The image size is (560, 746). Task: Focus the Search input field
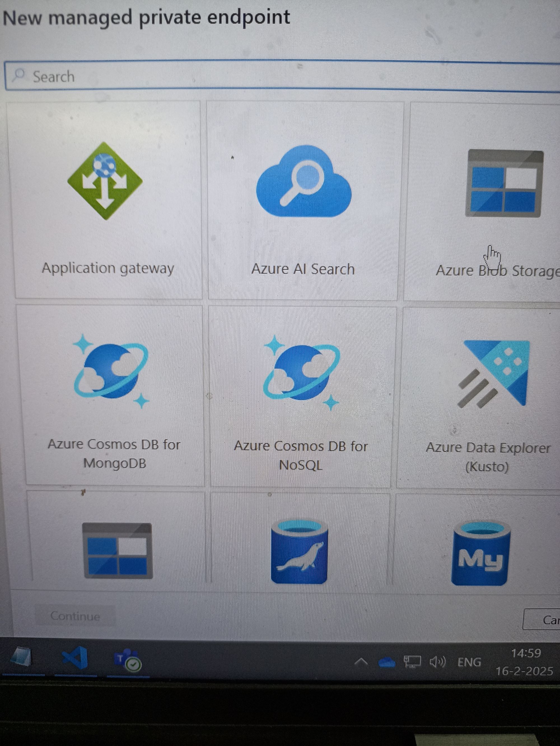tap(283, 76)
